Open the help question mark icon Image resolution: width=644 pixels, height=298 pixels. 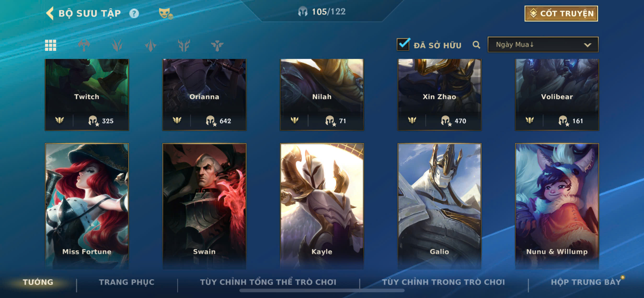pyautogui.click(x=134, y=13)
